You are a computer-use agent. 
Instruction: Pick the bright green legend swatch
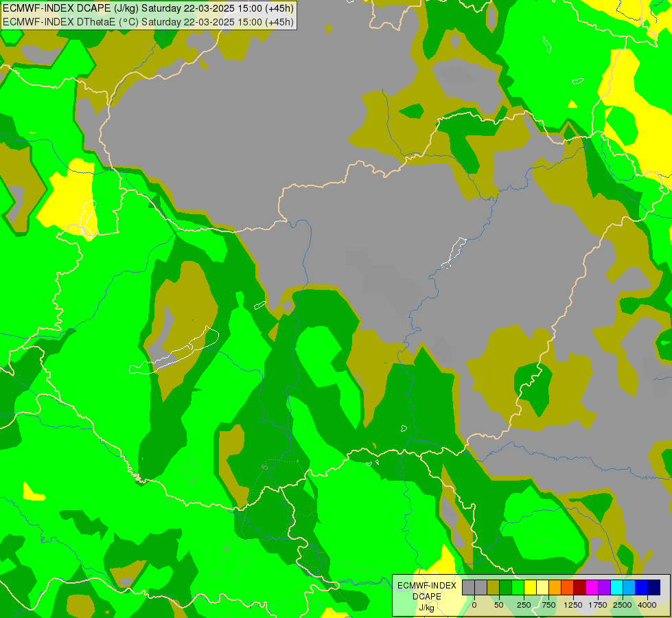pos(518,587)
